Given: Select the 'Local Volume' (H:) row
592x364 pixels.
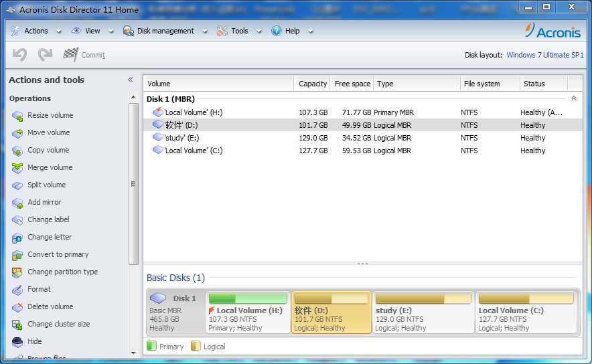Looking at the screenshot, I should pos(363,112).
